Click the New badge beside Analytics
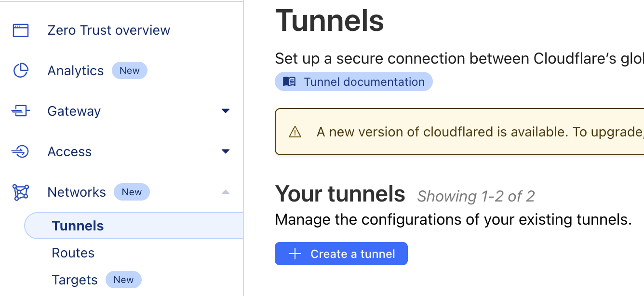This screenshot has height=296, width=644. point(130,70)
